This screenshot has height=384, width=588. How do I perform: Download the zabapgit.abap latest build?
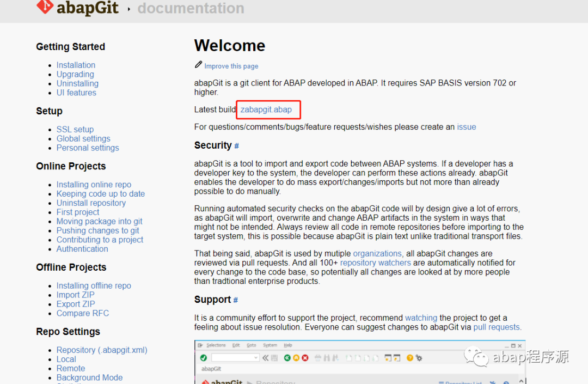pos(266,109)
